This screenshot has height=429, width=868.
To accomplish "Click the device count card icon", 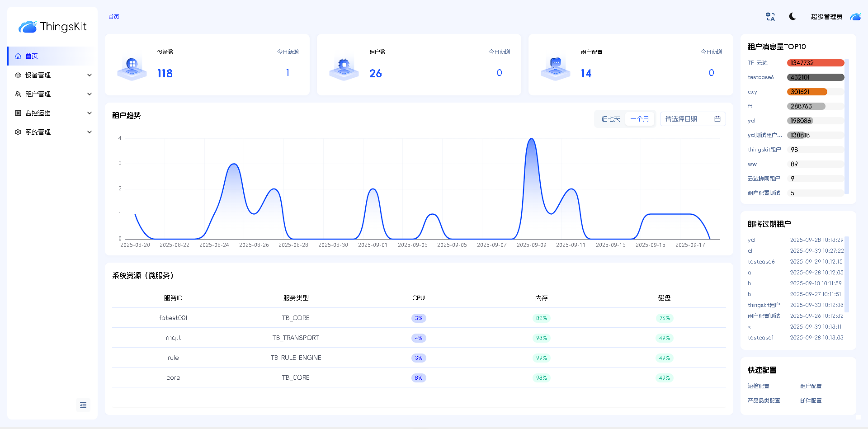I will coord(132,68).
